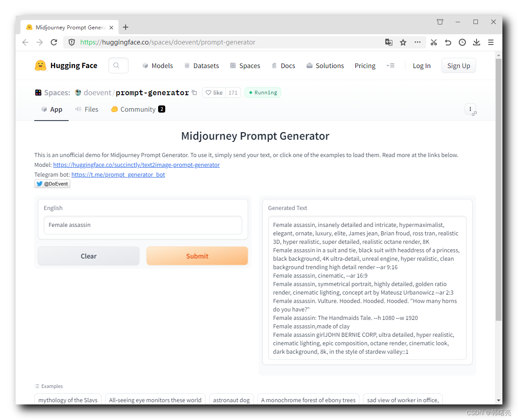The height and width of the screenshot is (420, 518).
Task: Open the Datasets page
Action: tap(201, 66)
